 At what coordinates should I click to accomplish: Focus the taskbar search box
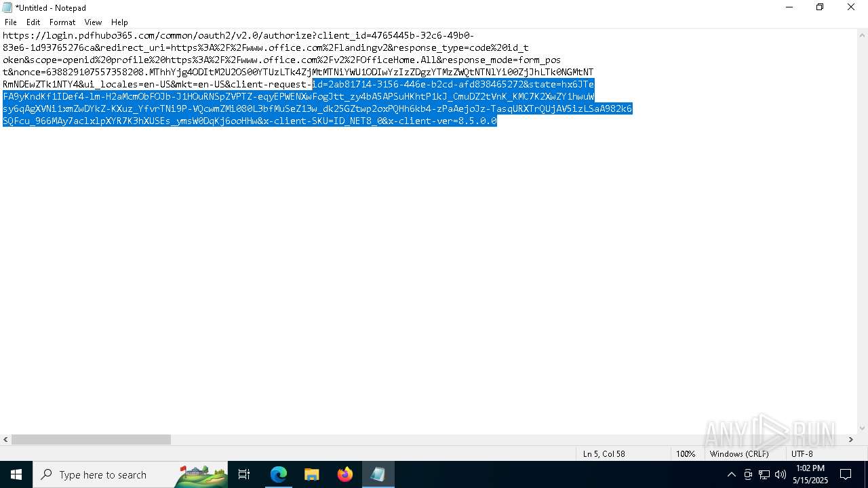click(131, 474)
